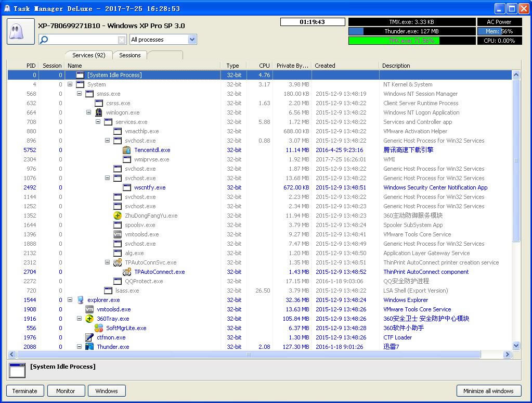This screenshot has width=532, height=403.
Task: Click the wmiprvse.exe window icon
Action: tap(127, 159)
